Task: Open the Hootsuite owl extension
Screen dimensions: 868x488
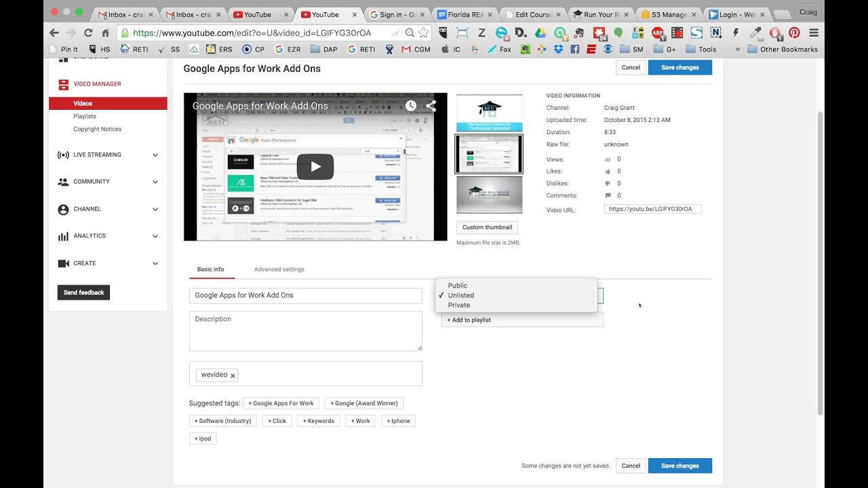Action: tap(443, 33)
